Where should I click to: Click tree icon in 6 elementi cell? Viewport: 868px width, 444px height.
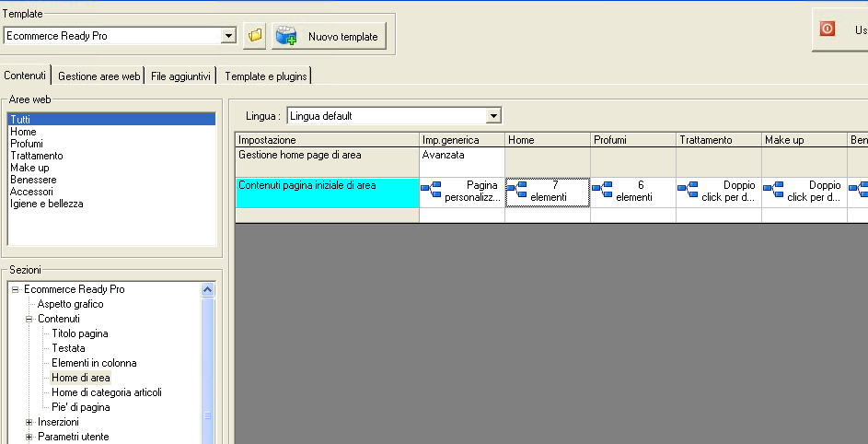click(x=602, y=189)
